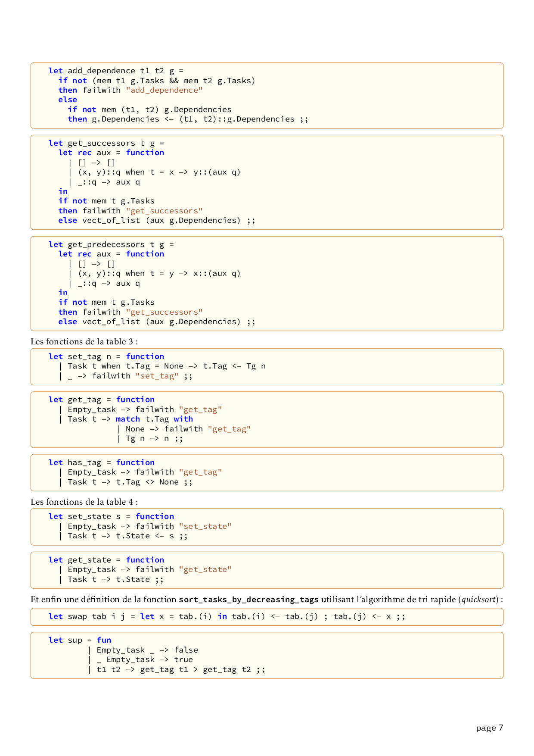Click the has_tag function name

(84, 462)
